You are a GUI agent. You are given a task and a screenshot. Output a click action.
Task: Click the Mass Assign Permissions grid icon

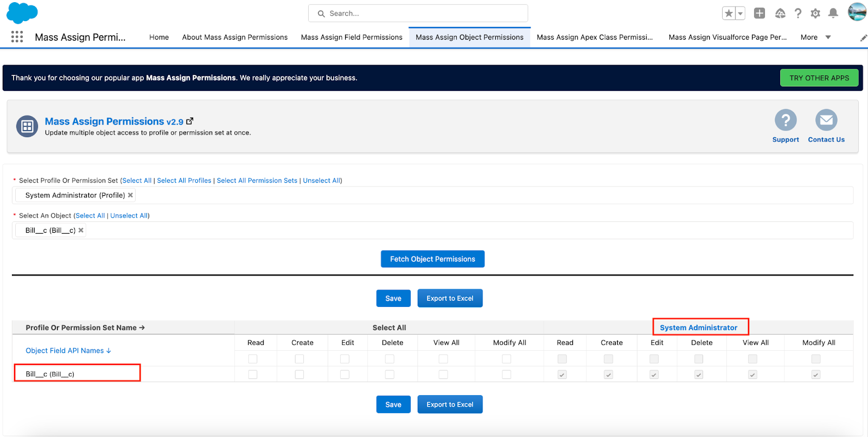click(27, 126)
